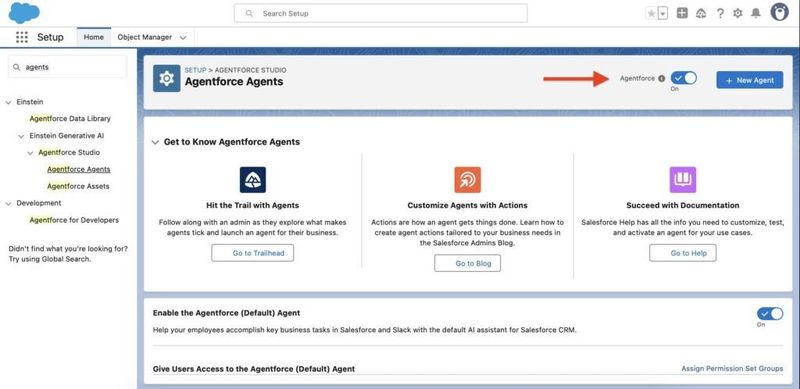
Task: Collapse the Einstein Generative AI node
Action: (x=21, y=136)
